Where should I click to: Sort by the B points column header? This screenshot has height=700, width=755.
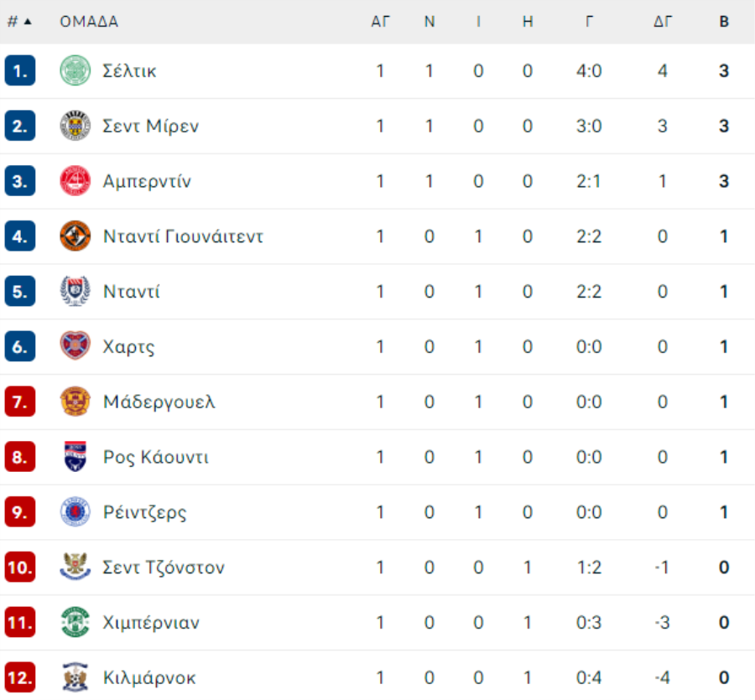point(724,22)
